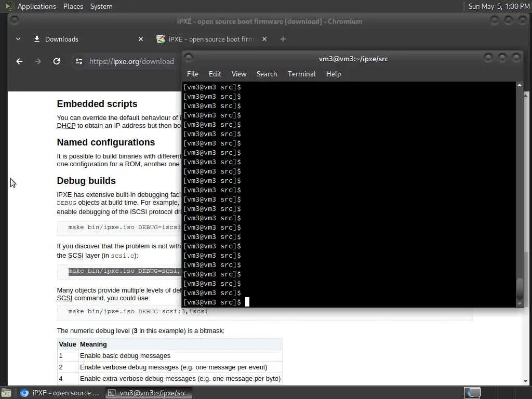Click SCSI abbreviation before 'command, you could use'
The height and width of the screenshot is (399, 532).
tap(64, 298)
